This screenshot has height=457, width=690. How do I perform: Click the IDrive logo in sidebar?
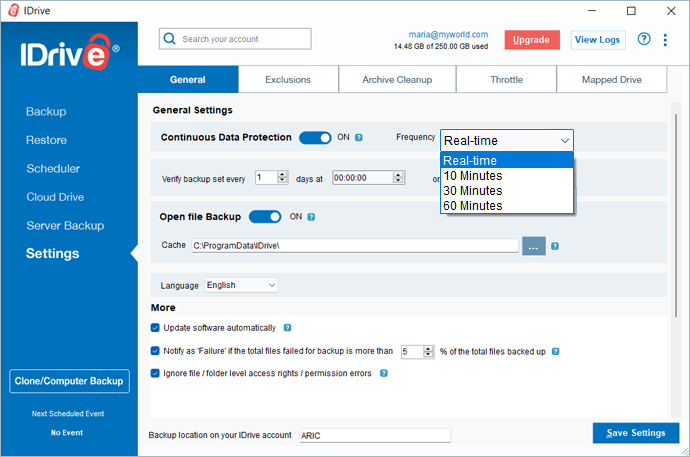click(x=70, y=52)
